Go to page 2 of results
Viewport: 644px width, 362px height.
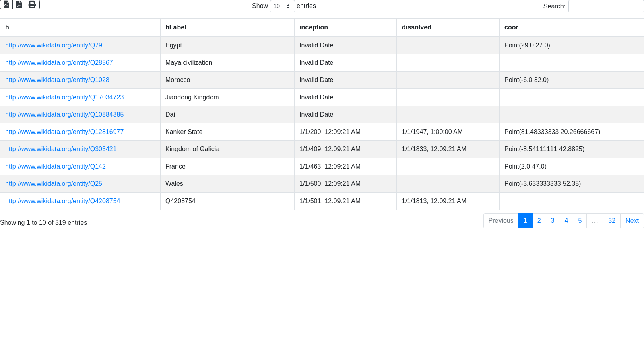tap(539, 221)
